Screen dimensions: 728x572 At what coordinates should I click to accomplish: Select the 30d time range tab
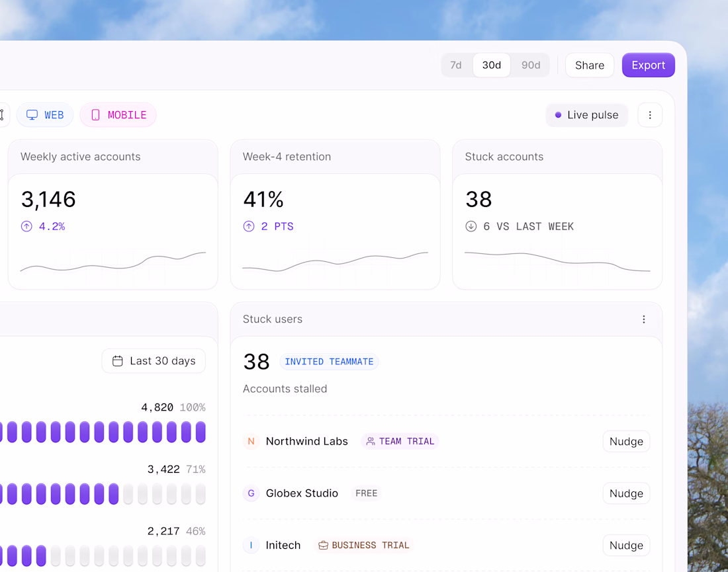[492, 65]
